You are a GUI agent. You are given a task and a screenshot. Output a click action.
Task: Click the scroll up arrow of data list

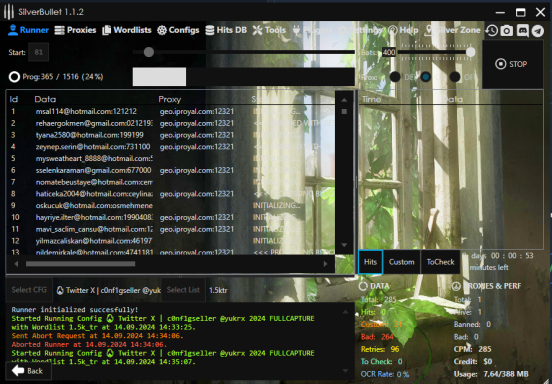click(x=344, y=100)
